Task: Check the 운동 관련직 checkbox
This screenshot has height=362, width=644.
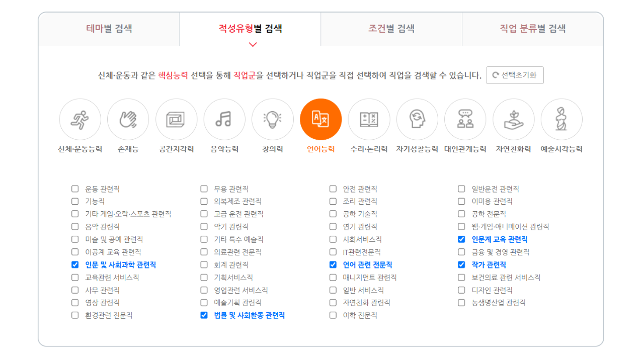Action: 75,189
